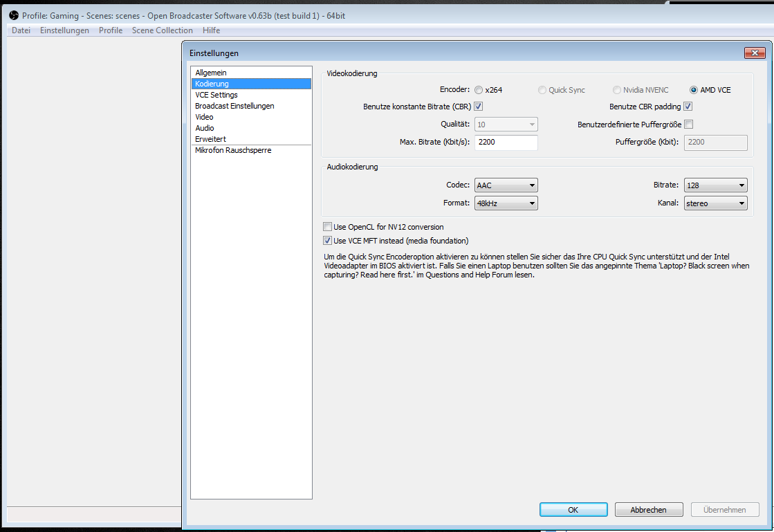Viewport: 774px width, 532px height.
Task: Select Broadcast Einstellungen category
Action: tap(251, 106)
